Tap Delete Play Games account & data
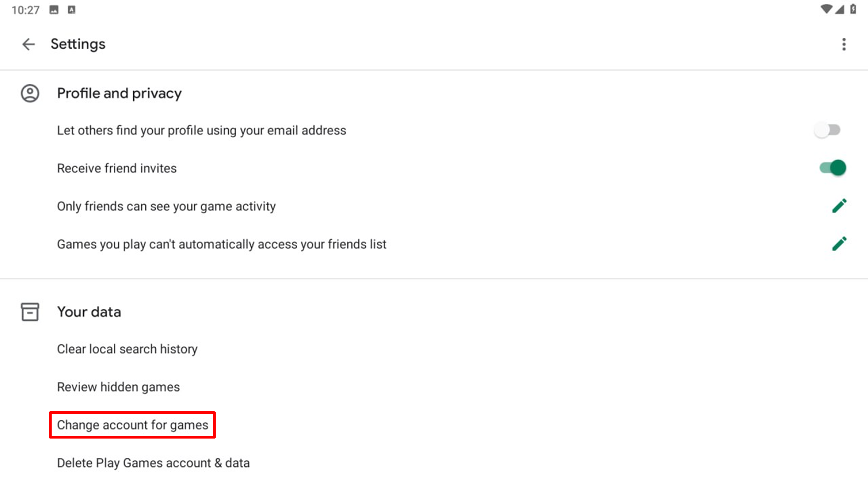868x488 pixels. tap(153, 463)
